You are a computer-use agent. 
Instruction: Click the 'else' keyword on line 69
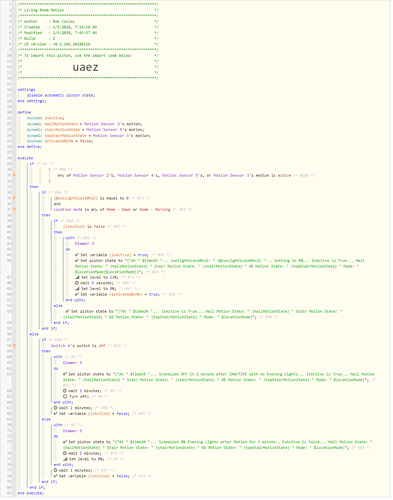coord(46,419)
